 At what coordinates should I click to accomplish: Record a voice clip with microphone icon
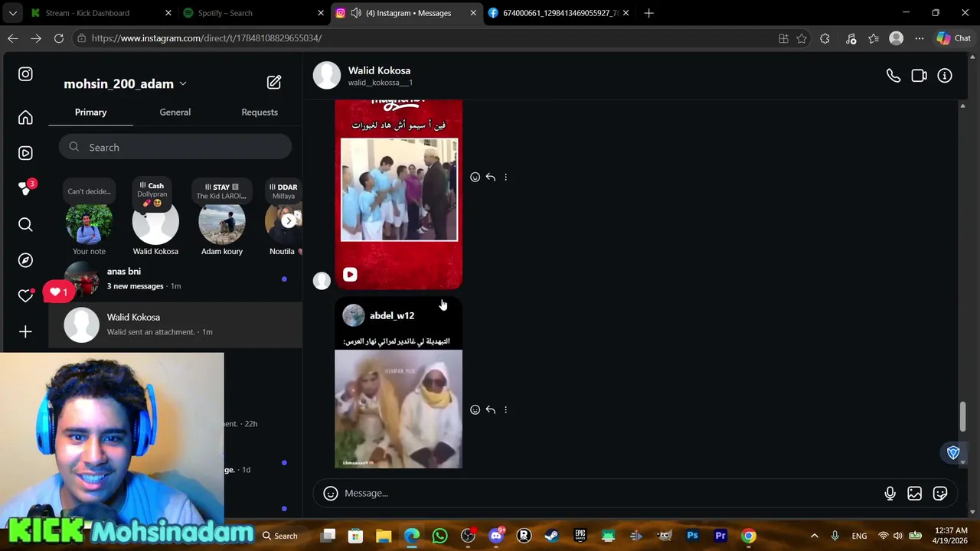(890, 494)
